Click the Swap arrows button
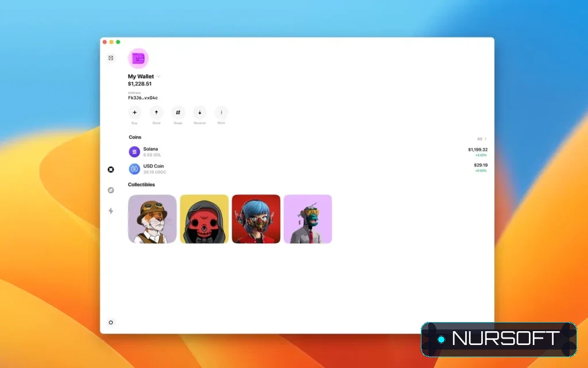This screenshot has width=588, height=368. 178,112
